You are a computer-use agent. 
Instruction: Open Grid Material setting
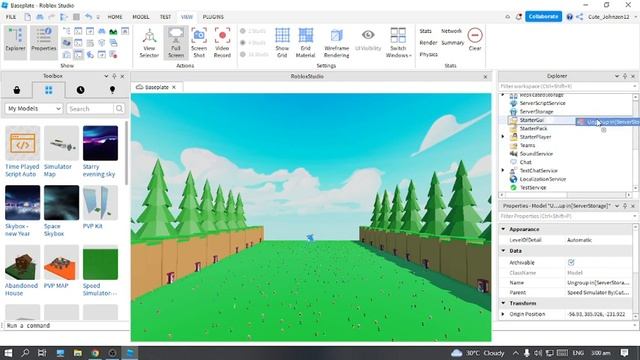[x=305, y=42]
